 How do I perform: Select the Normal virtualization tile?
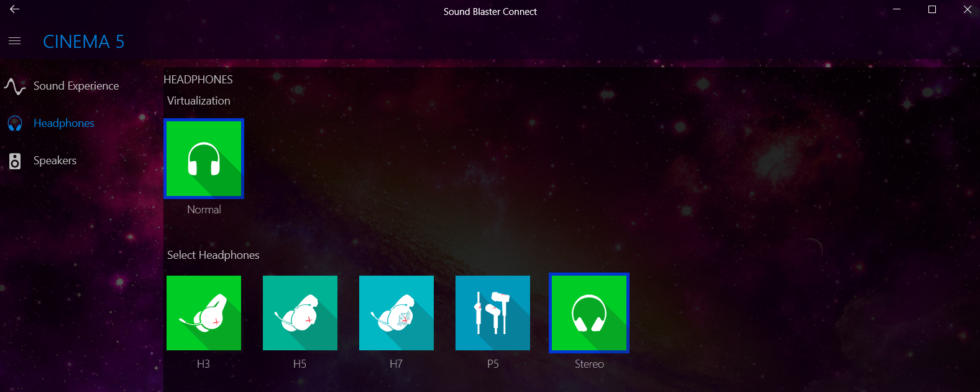204,159
